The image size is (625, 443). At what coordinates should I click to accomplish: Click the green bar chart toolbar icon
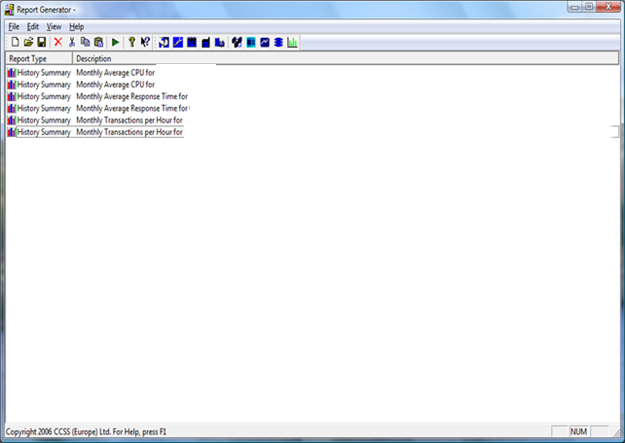tap(292, 42)
